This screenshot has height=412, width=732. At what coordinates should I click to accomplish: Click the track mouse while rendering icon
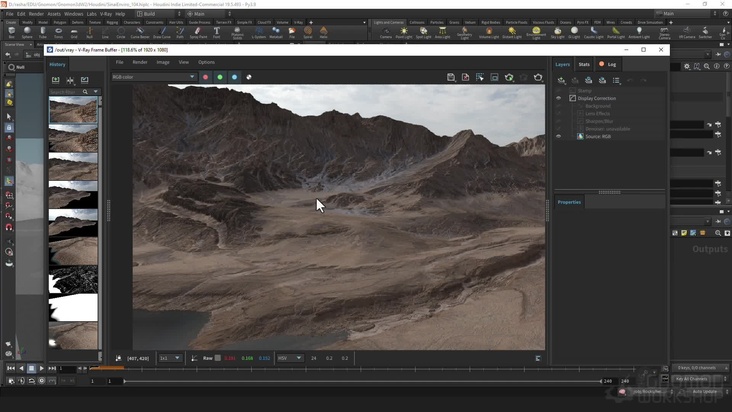(x=480, y=77)
